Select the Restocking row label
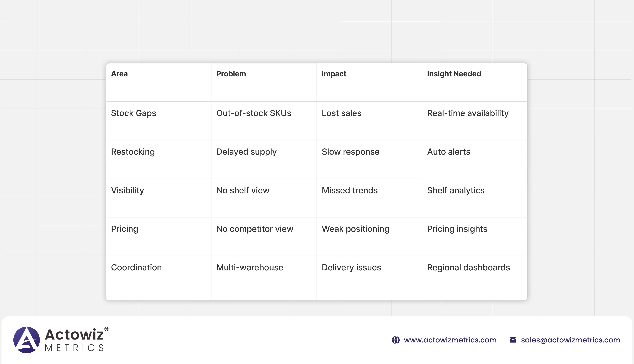 coord(133,152)
